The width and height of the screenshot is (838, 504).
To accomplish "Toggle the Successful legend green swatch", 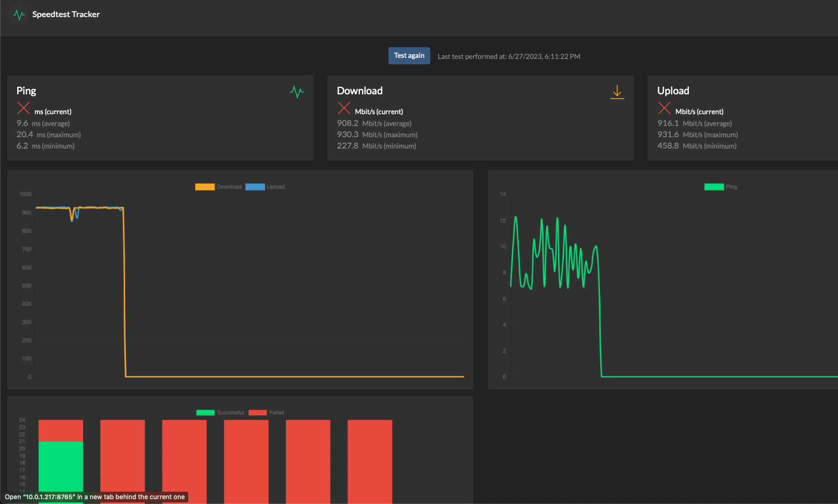I will pos(205,413).
